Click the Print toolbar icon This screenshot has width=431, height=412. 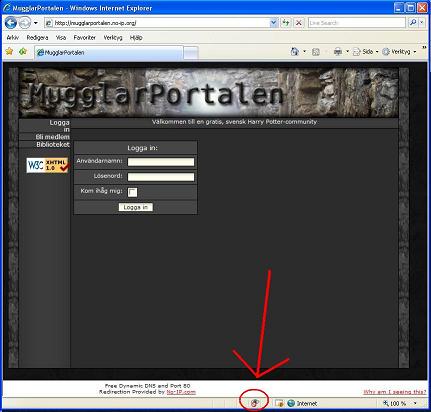338,52
